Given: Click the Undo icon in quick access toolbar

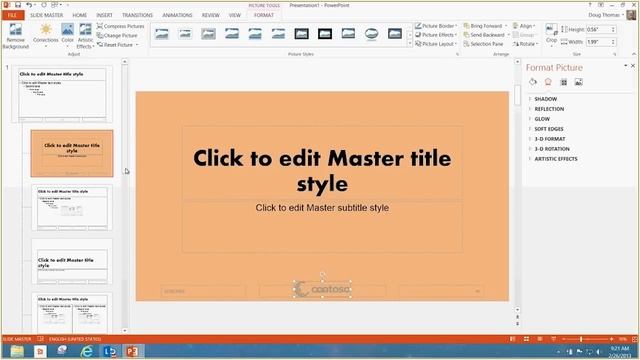Looking at the screenshot, I should point(29,5).
